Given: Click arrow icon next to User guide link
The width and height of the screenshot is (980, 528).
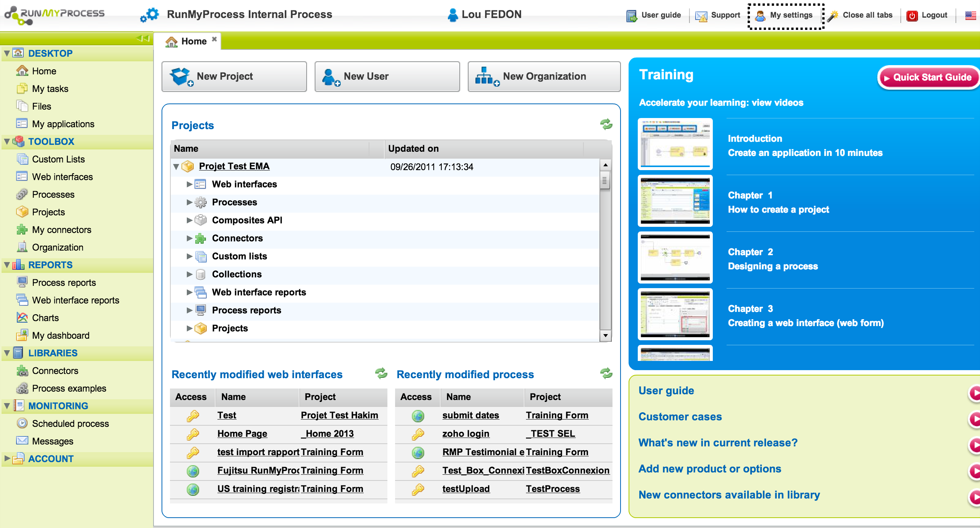Looking at the screenshot, I should pyautogui.click(x=974, y=393).
